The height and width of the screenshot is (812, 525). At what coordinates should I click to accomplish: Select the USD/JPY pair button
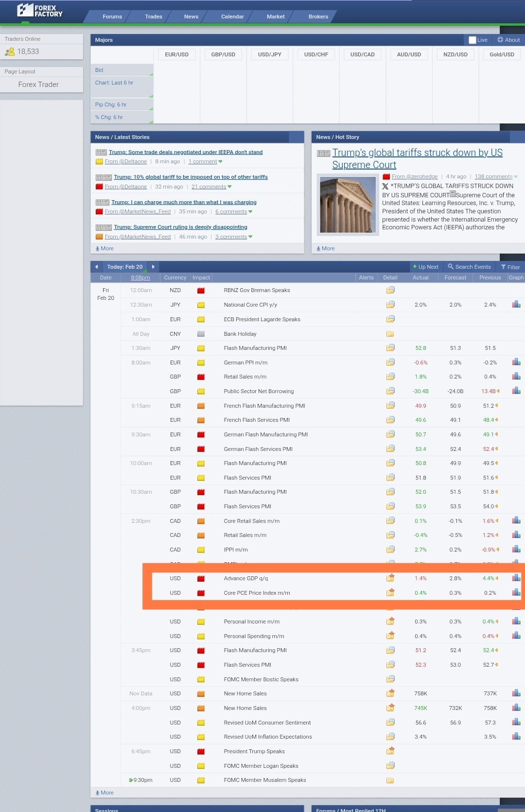269,54
